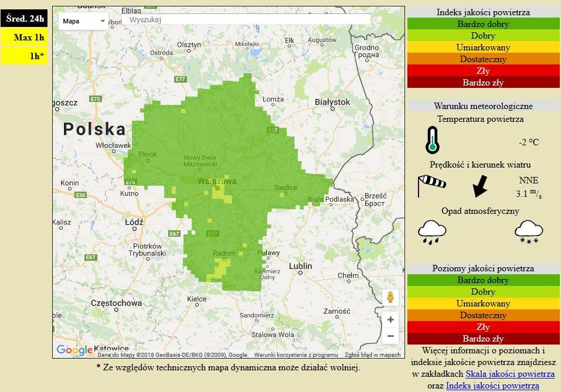
Task: Click the Google logo on the map
Action: (x=74, y=349)
